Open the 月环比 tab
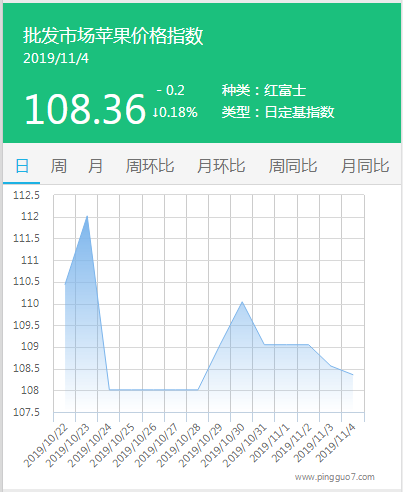This screenshot has height=492, width=403. (x=221, y=166)
